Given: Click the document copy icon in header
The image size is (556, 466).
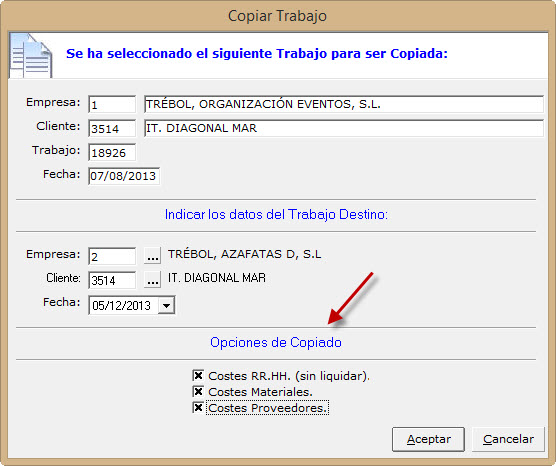Looking at the screenshot, I should point(31,55).
